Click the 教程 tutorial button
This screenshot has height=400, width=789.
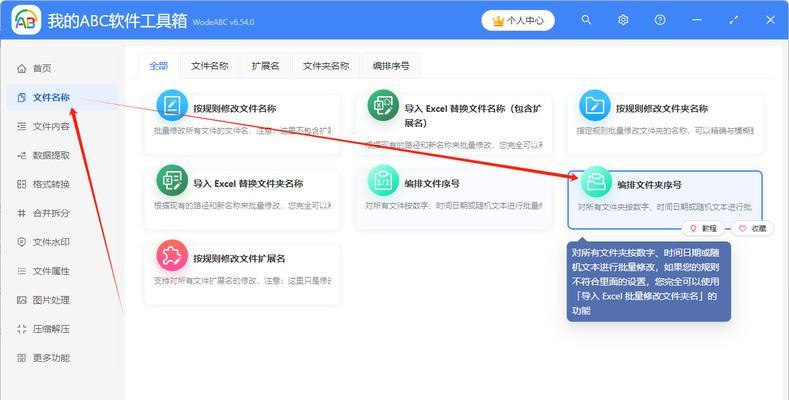tap(703, 228)
